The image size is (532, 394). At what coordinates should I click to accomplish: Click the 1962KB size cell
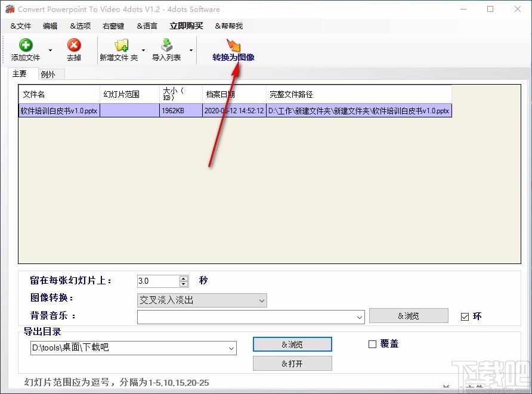[x=181, y=111]
